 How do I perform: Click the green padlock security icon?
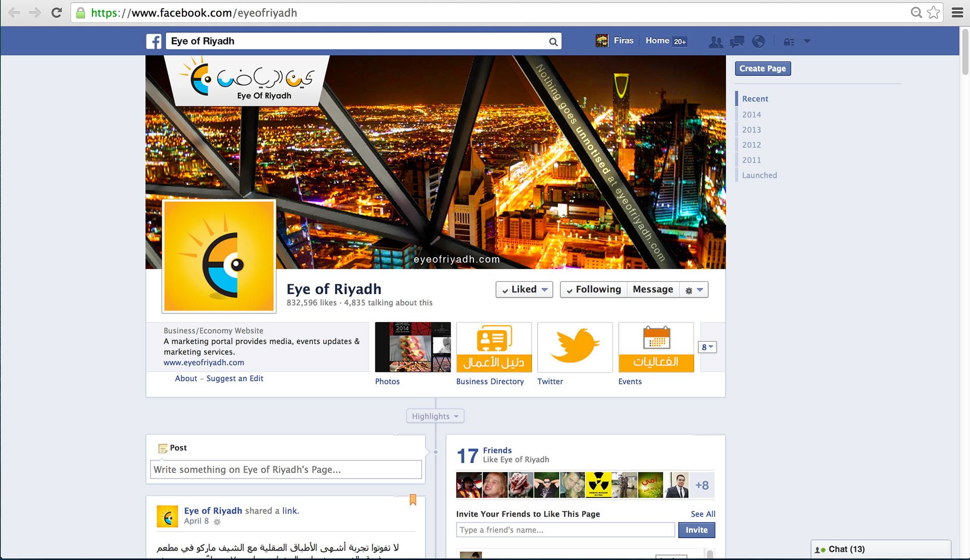tap(80, 13)
